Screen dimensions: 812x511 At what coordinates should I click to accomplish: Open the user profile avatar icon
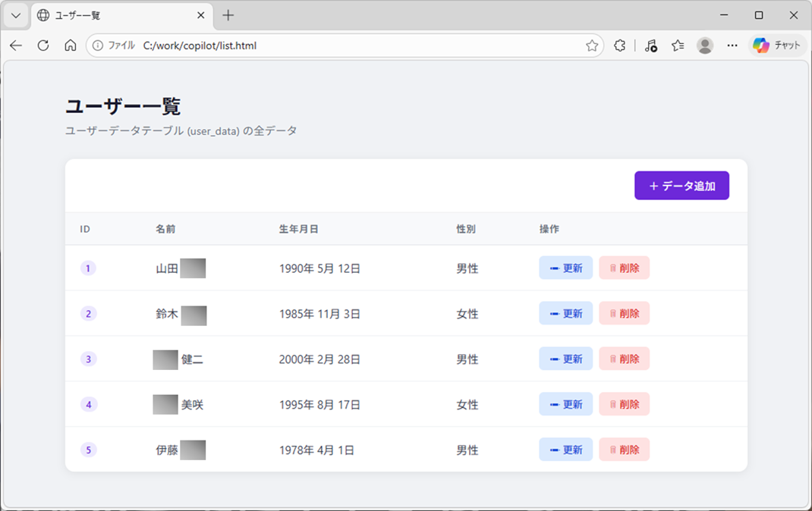click(x=705, y=45)
